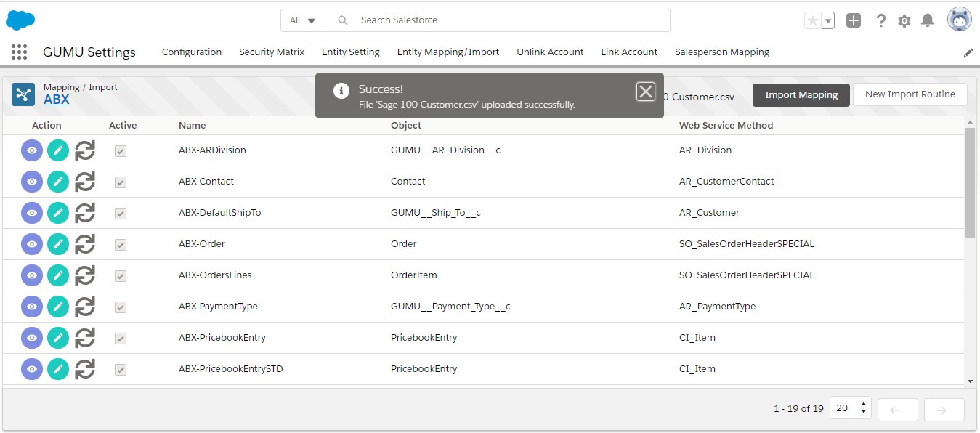980x433 pixels.
Task: Open the page size selector showing 20
Action: 850,409
